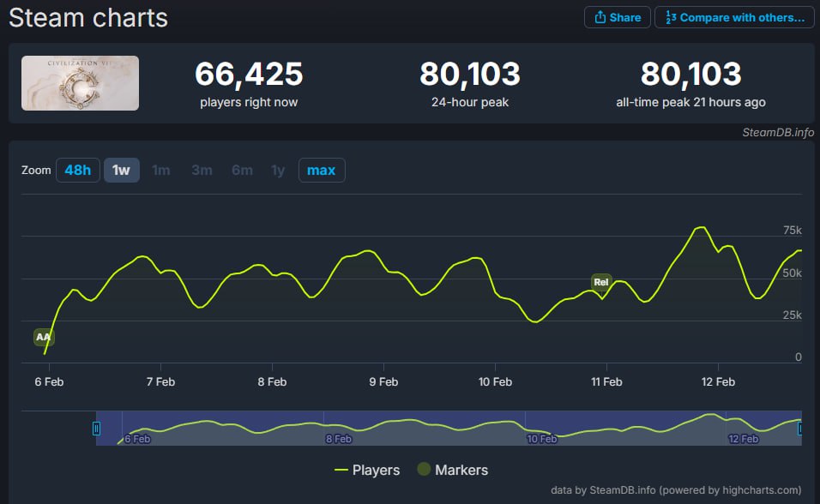Click the 3m zoom option
This screenshot has width=820, height=504.
(x=202, y=170)
